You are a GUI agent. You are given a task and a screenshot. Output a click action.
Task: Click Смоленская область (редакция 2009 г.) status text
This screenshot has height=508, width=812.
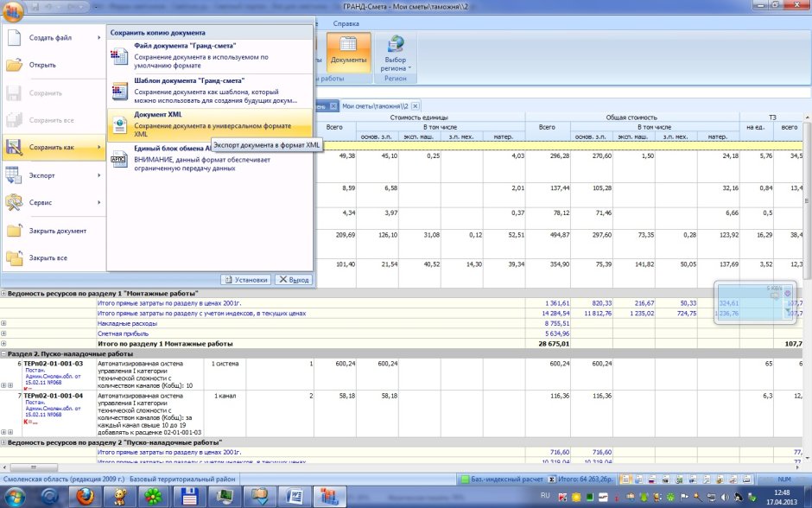coord(64,479)
